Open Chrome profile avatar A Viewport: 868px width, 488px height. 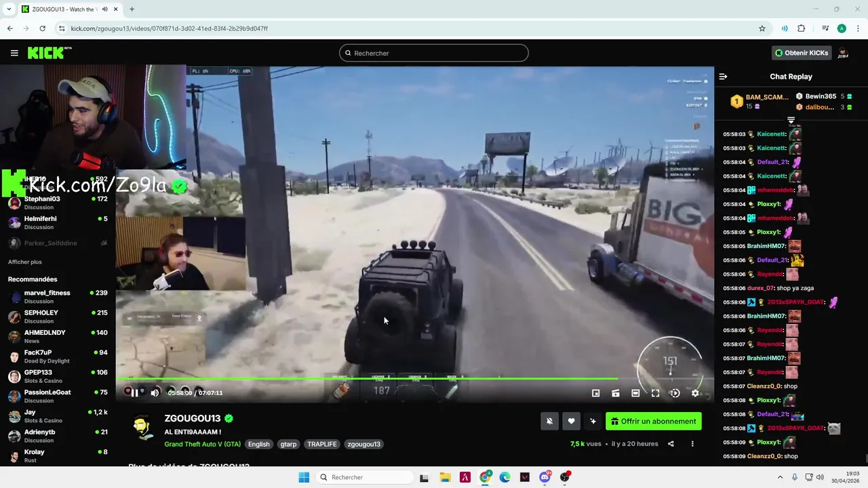pos(842,28)
